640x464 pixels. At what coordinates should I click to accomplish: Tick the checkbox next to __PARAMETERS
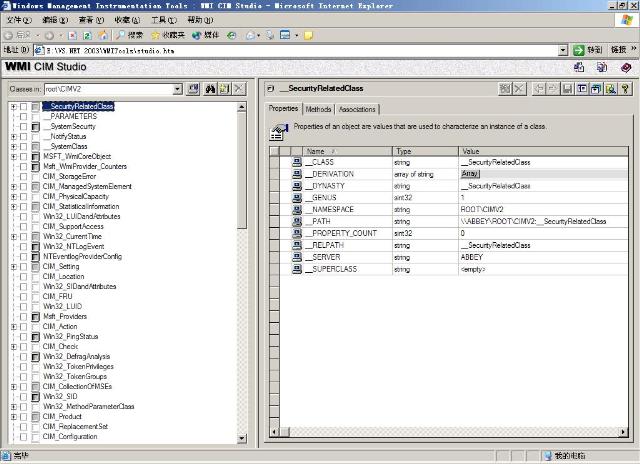(x=24, y=117)
